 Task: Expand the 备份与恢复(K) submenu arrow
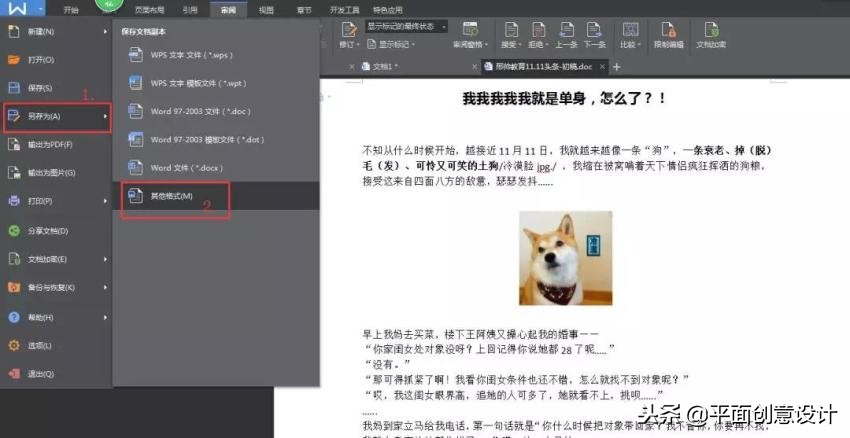(105, 287)
